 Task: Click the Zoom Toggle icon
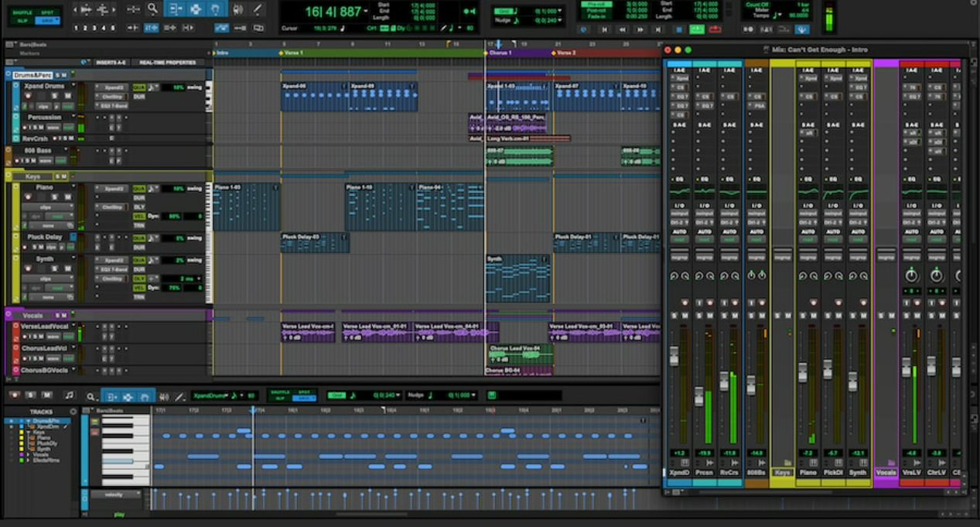pyautogui.click(x=133, y=9)
